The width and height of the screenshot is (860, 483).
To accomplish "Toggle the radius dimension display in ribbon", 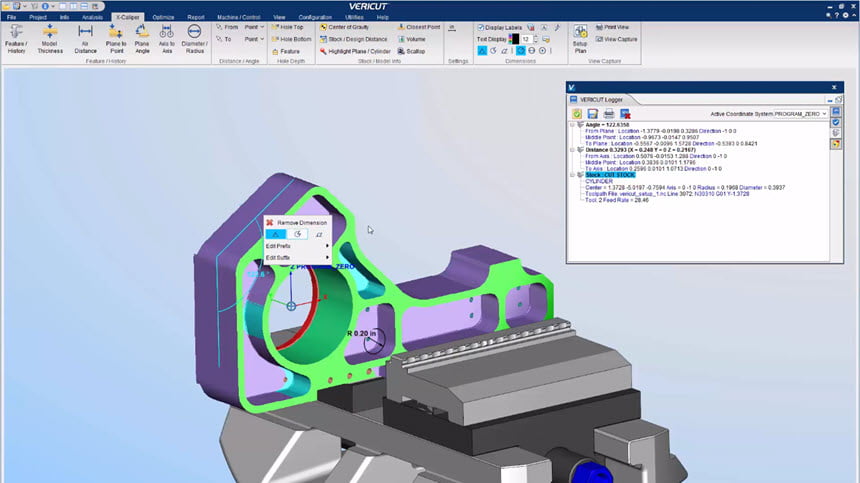I will coord(542,50).
